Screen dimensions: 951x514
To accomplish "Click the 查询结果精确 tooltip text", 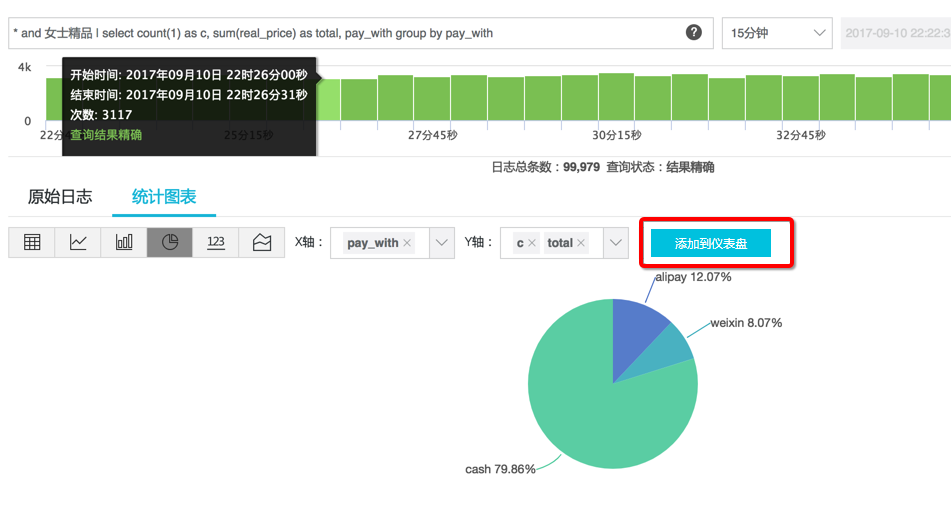I will tap(106, 135).
